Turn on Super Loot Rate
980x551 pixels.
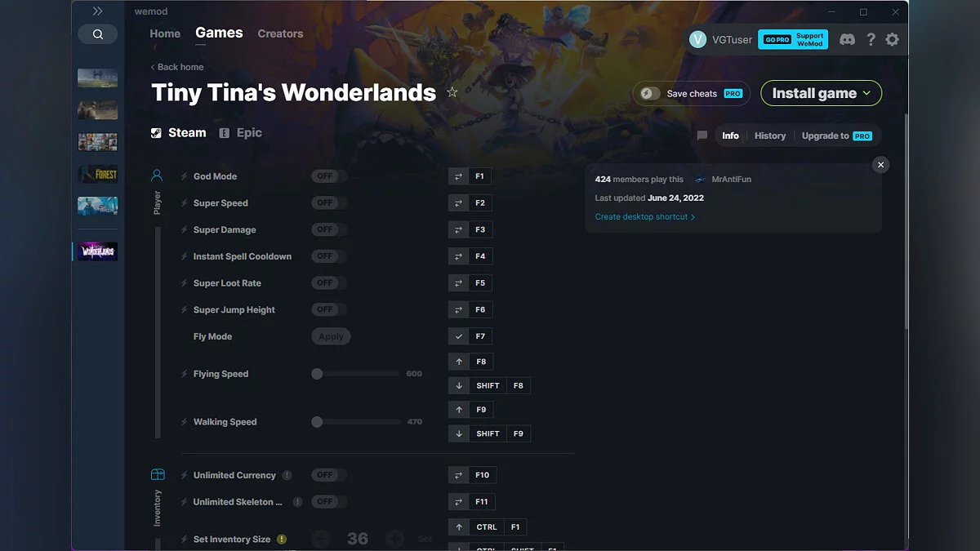point(329,283)
